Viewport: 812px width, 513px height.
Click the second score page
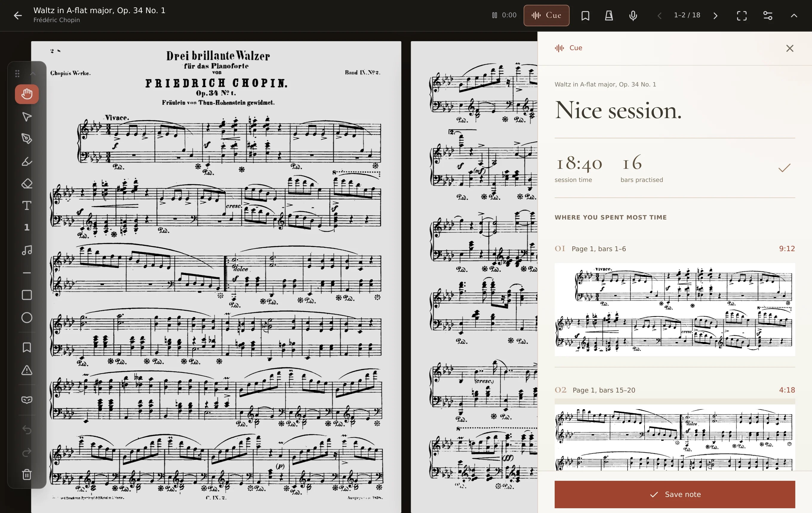[474, 277]
